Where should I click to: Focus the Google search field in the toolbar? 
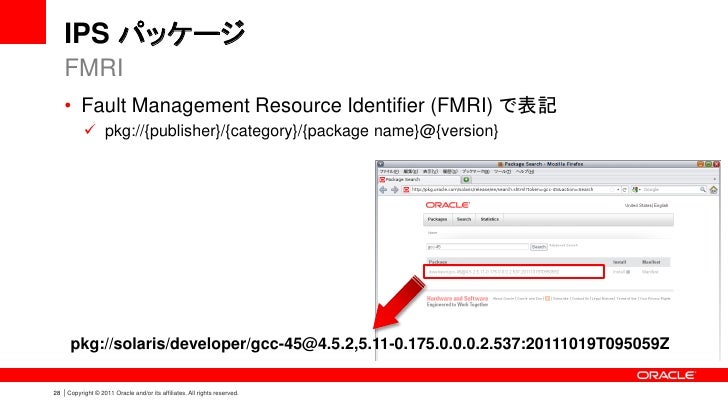click(670, 189)
